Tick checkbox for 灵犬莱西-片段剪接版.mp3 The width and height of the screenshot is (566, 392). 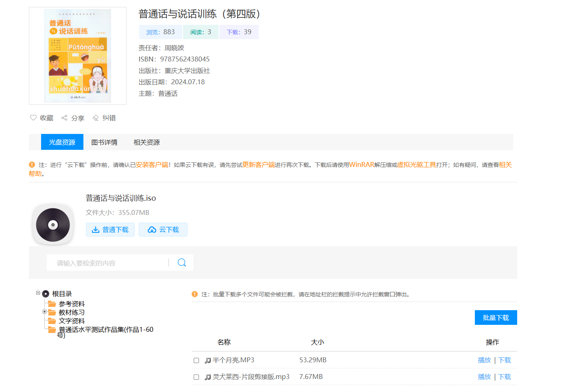click(x=196, y=377)
